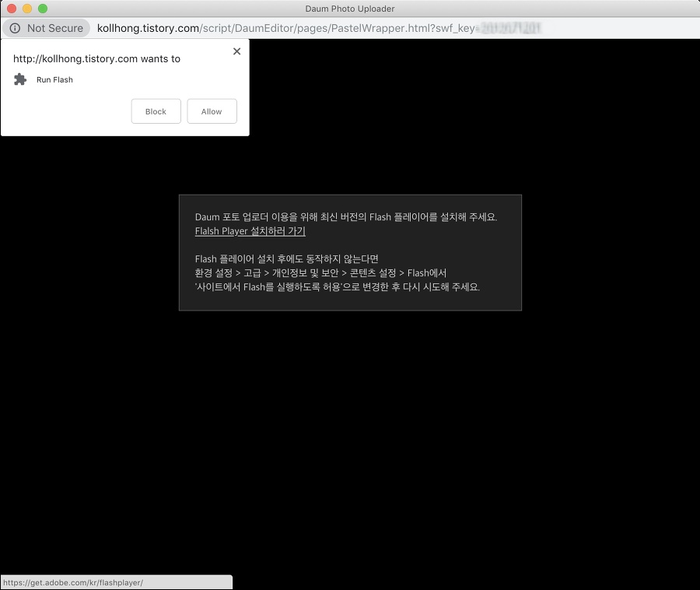Viewport: 700px width, 590px height.
Task: Click the Daum Photo Uploader window title
Action: pyautogui.click(x=350, y=9)
